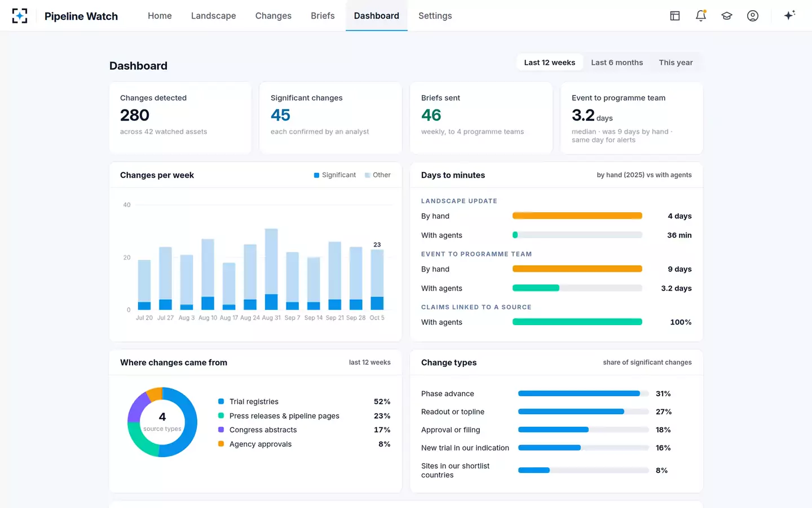This screenshot has height=508, width=812.
Task: Open the Event to programme team card
Action: [x=632, y=118]
